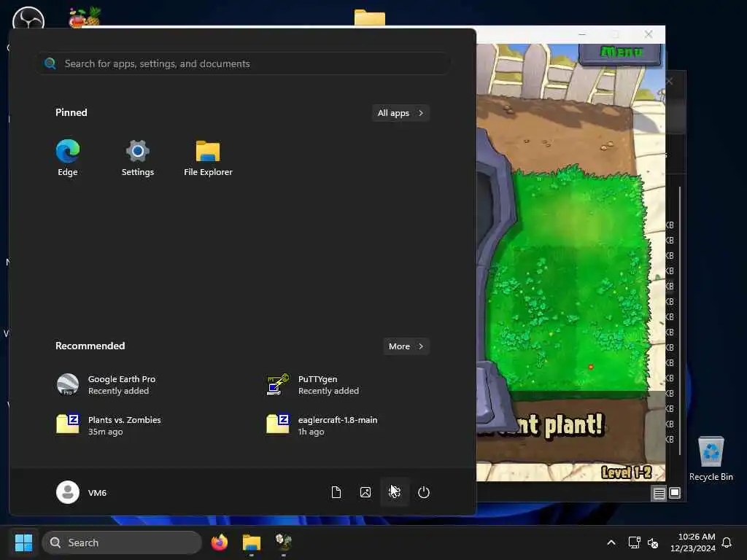This screenshot has height=560, width=747.
Task: Click the OBS Studio desktop icon
Action: [28, 19]
